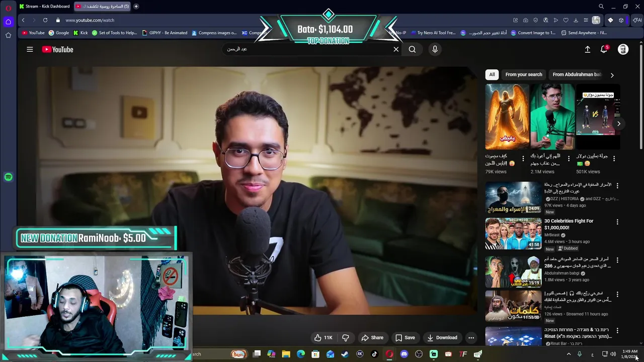644x362 pixels.
Task: Open the Short with 501K views
Action: tap(598, 117)
